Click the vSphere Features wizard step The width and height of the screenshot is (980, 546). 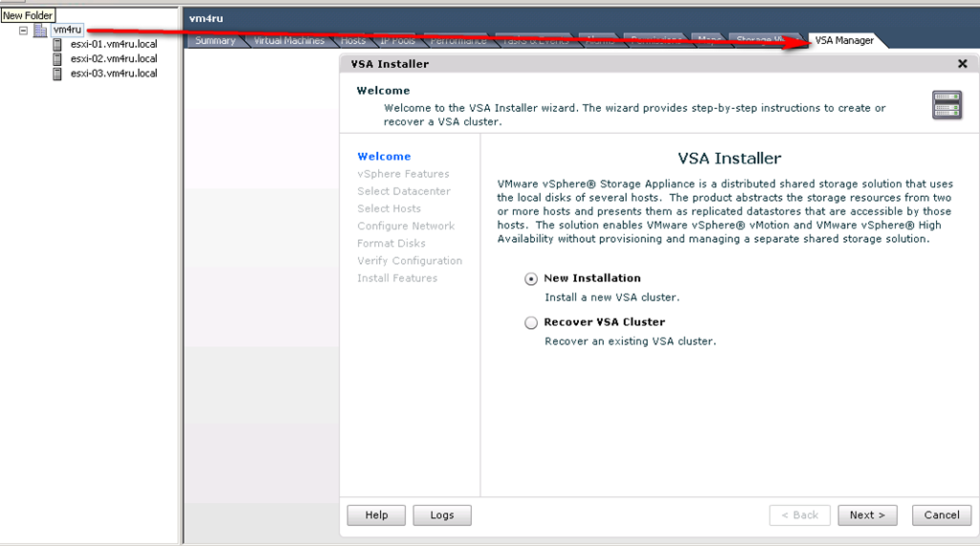403,174
